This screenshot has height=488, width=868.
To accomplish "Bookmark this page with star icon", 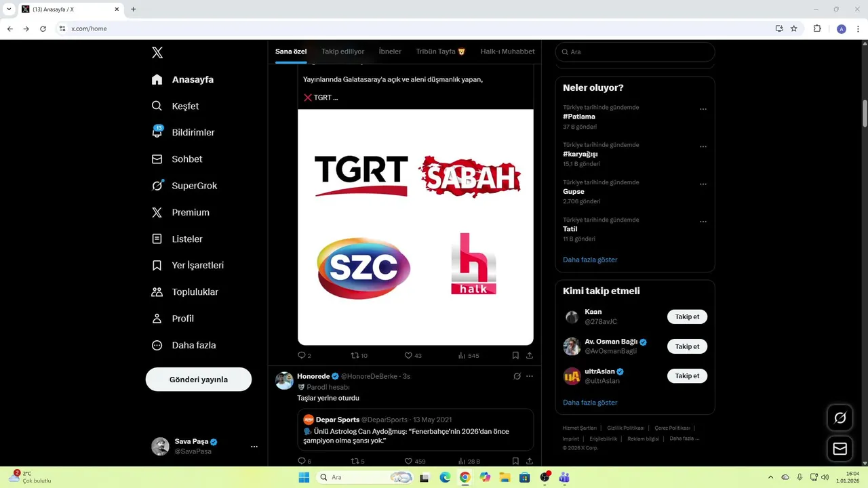I will coord(794,28).
